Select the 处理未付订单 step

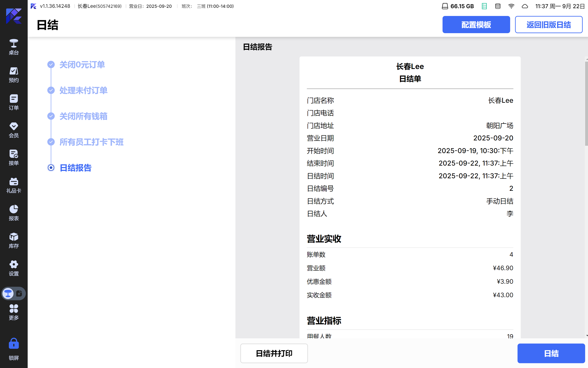83,90
